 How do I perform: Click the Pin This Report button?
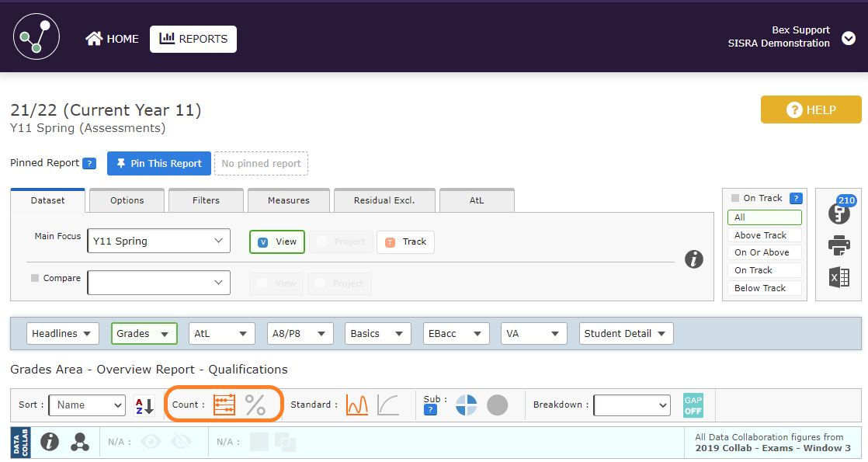pyautogui.click(x=159, y=163)
